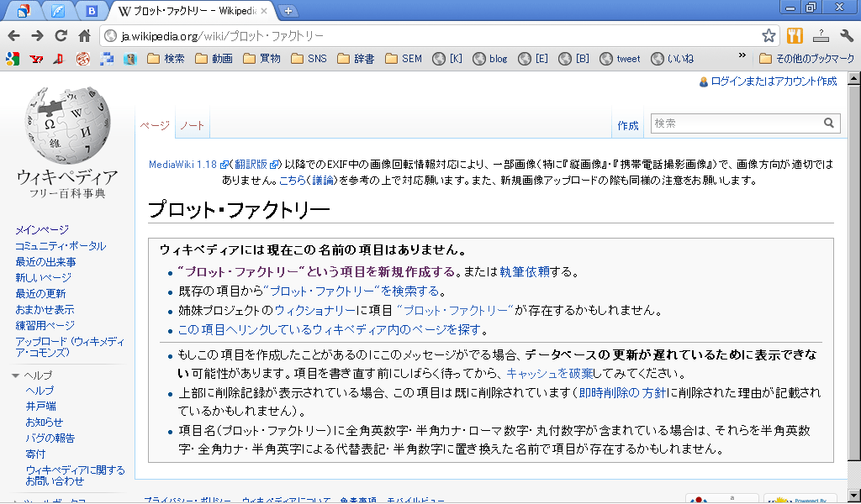This screenshot has height=504, width=861.
Task: Click the external link icon after 翻訳版
Action: pyautogui.click(x=274, y=165)
